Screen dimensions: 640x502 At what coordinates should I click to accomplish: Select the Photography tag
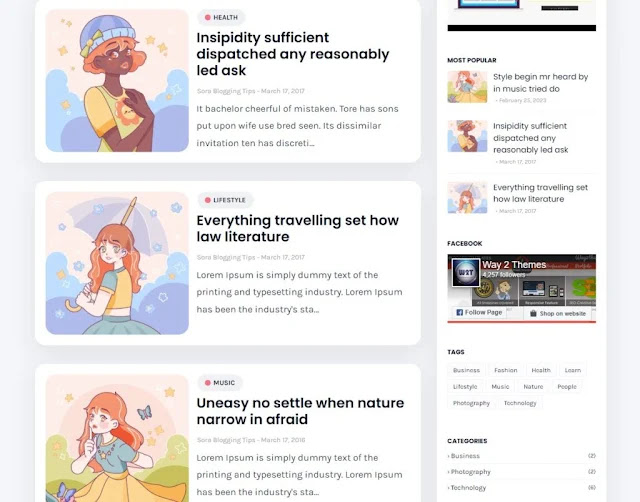pos(471,403)
